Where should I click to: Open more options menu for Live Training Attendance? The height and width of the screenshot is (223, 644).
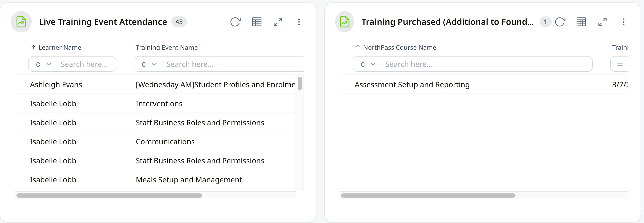coord(299,22)
